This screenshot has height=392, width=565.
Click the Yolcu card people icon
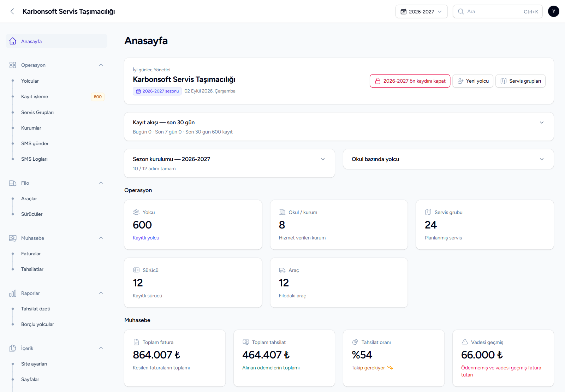(136, 212)
